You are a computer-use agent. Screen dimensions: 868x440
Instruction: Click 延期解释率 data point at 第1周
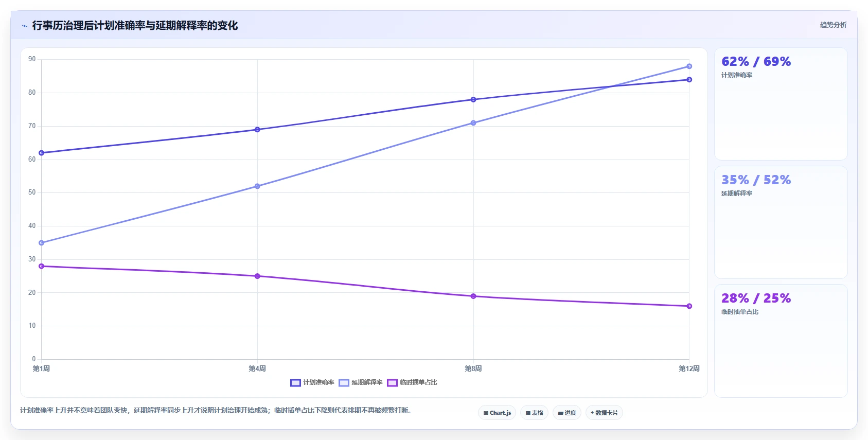tap(42, 243)
